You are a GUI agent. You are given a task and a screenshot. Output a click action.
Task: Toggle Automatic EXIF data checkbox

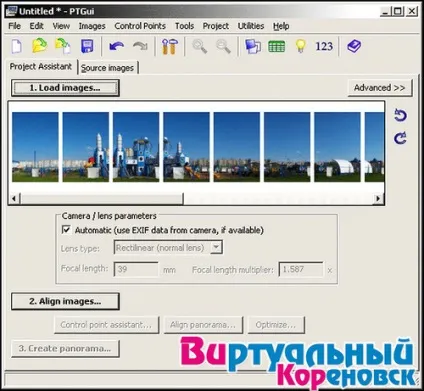click(x=66, y=230)
